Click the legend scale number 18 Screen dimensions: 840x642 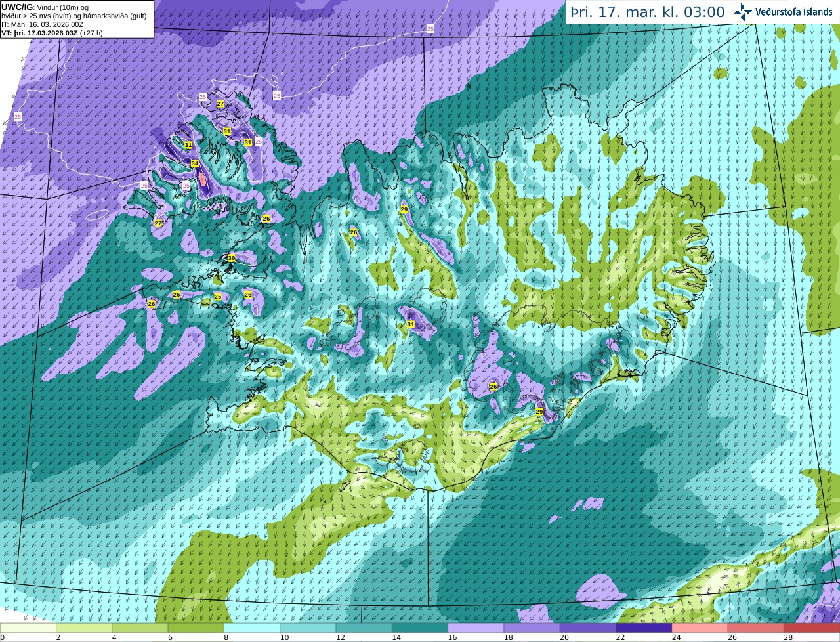point(507,637)
